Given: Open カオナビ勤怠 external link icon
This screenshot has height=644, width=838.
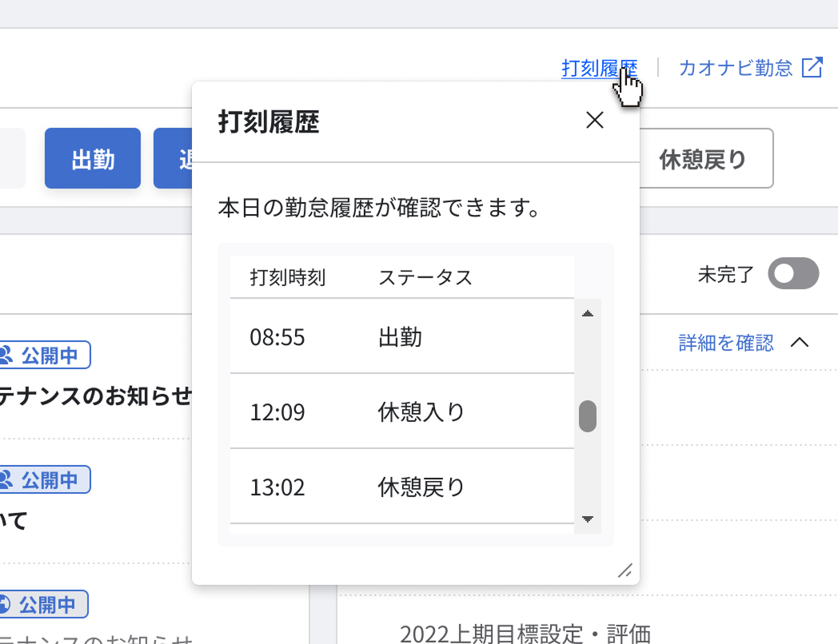Looking at the screenshot, I should pyautogui.click(x=812, y=67).
